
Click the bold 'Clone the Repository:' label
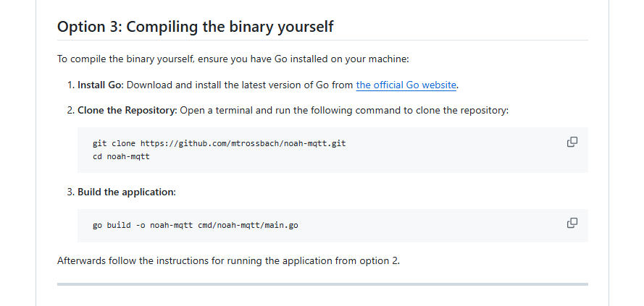pyautogui.click(x=127, y=111)
